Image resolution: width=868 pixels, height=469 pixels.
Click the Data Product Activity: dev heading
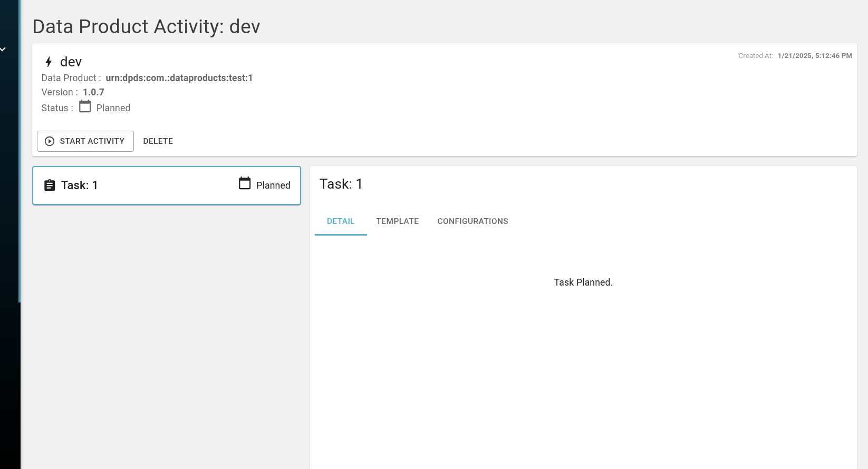[x=147, y=27]
